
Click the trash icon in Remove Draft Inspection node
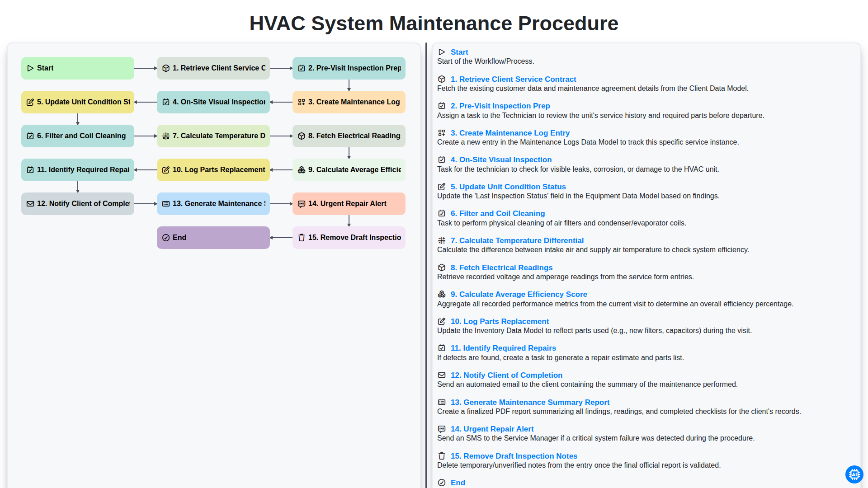(302, 238)
